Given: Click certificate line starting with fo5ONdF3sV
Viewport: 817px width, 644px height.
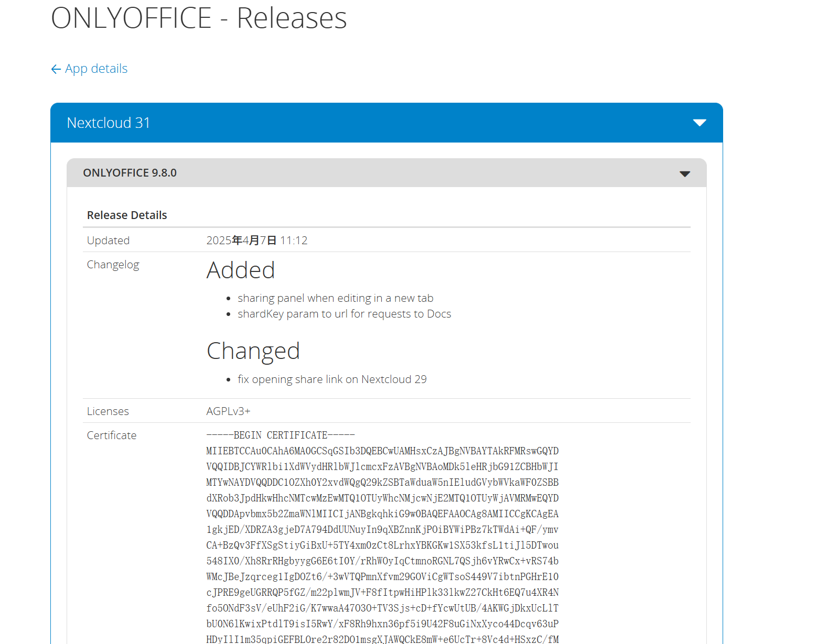Looking at the screenshot, I should click(382, 608).
